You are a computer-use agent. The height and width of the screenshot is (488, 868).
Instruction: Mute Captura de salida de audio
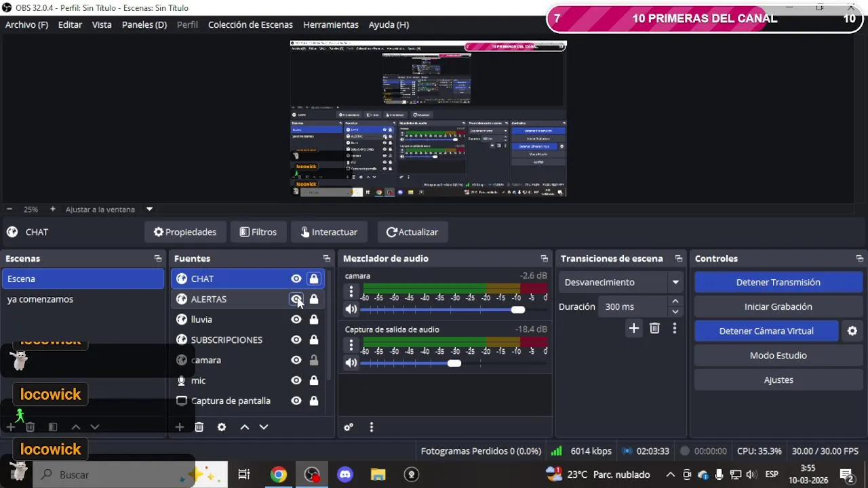[x=351, y=363]
